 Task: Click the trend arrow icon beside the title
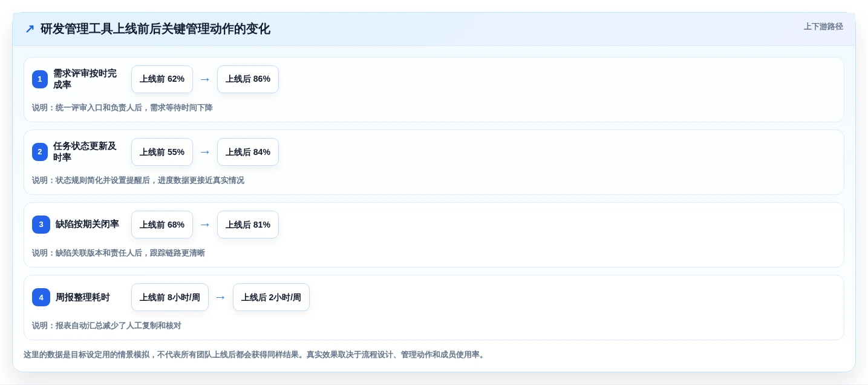(x=29, y=29)
